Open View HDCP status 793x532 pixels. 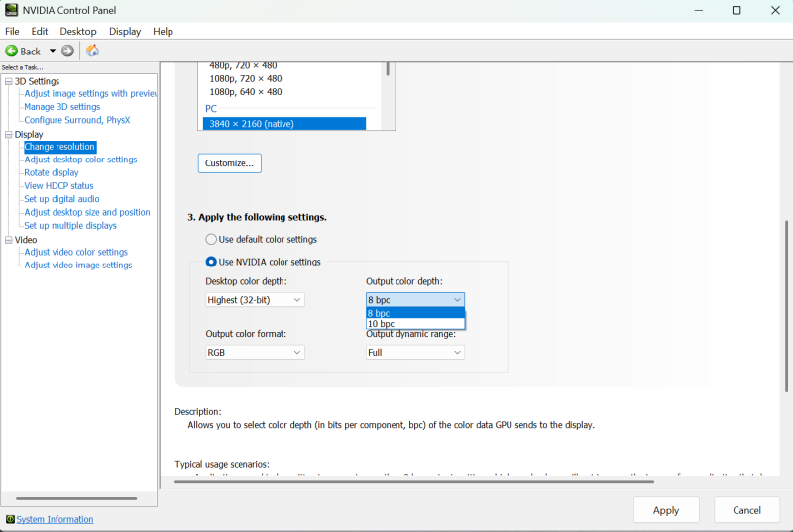(58, 186)
